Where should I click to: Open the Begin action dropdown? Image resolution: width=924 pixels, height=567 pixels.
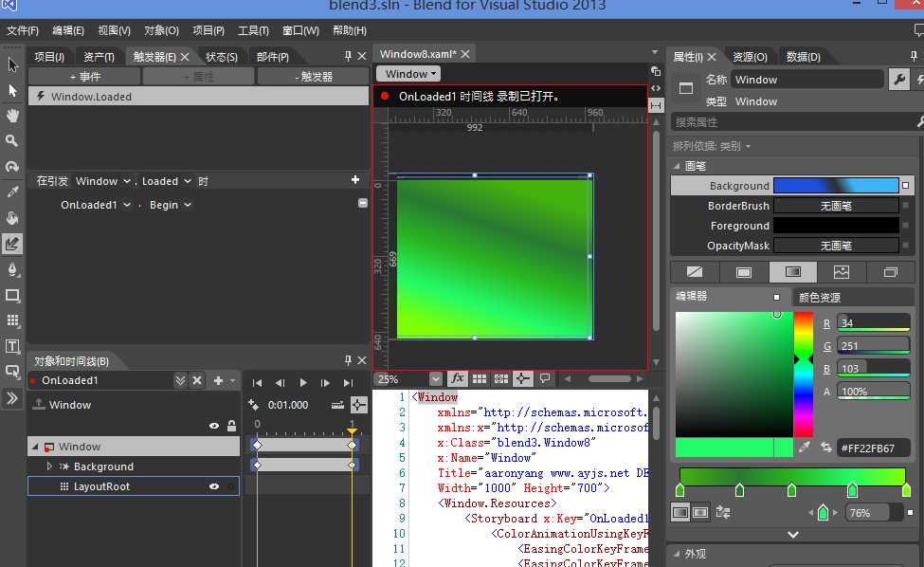pyautogui.click(x=170, y=205)
